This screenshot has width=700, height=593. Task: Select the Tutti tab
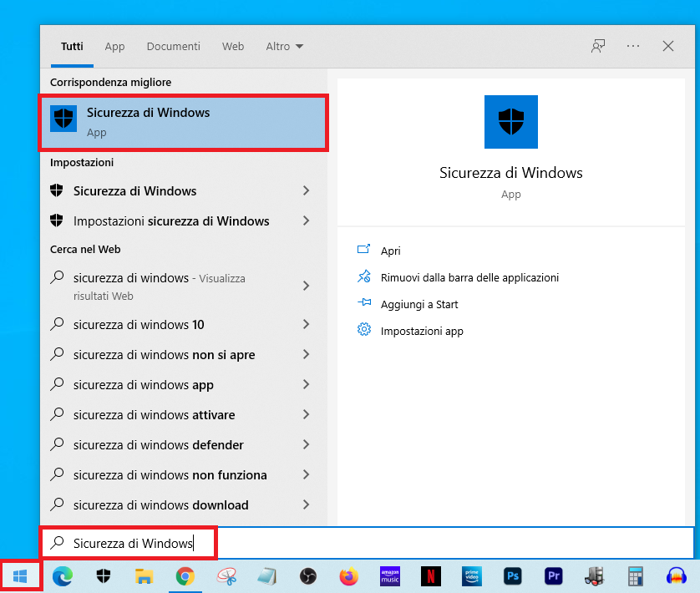pyautogui.click(x=72, y=47)
